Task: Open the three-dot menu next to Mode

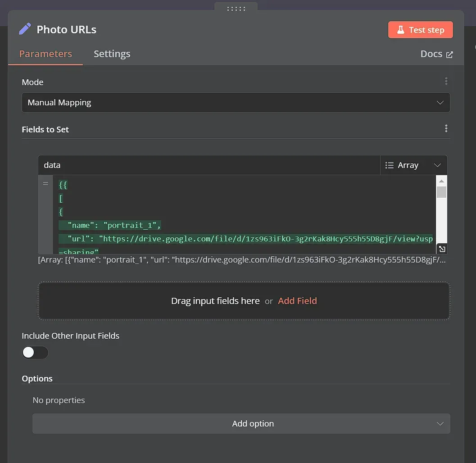Action: tap(446, 81)
